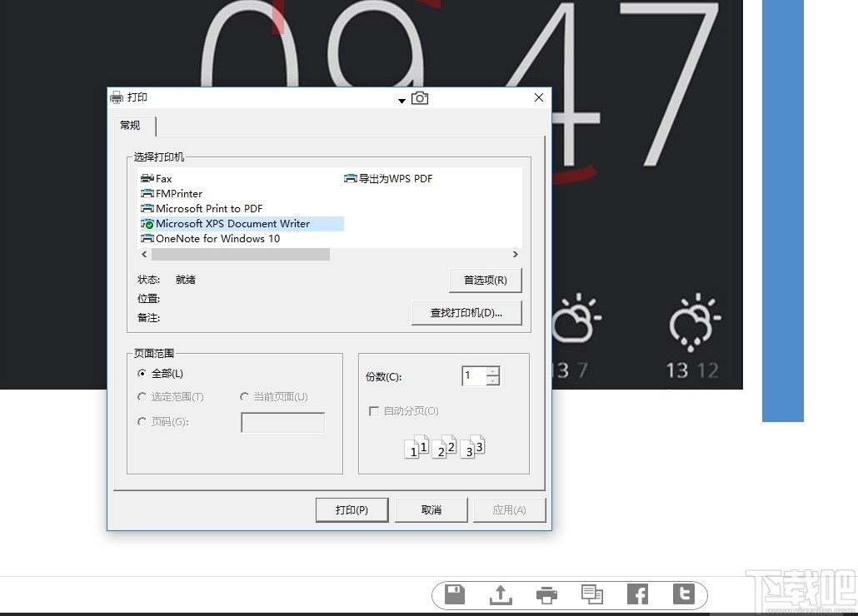Click the print icon in bottom toolbar
This screenshot has width=858, height=616.
pos(546,594)
